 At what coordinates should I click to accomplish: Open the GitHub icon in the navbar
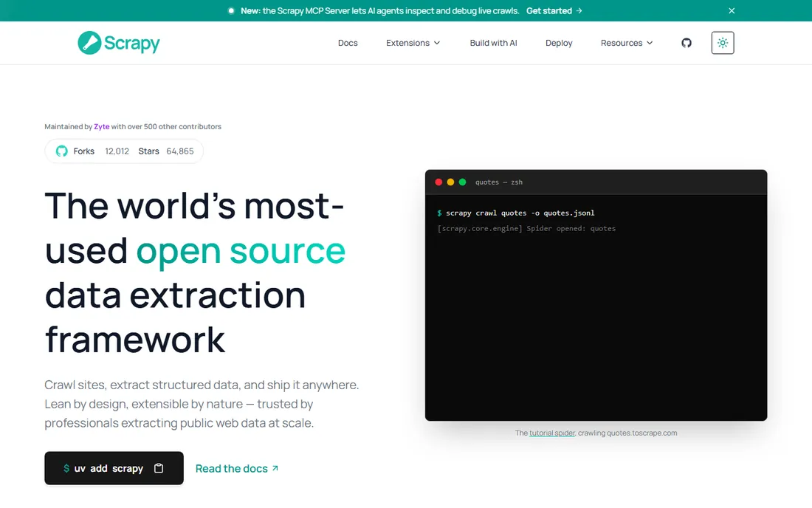(x=687, y=43)
